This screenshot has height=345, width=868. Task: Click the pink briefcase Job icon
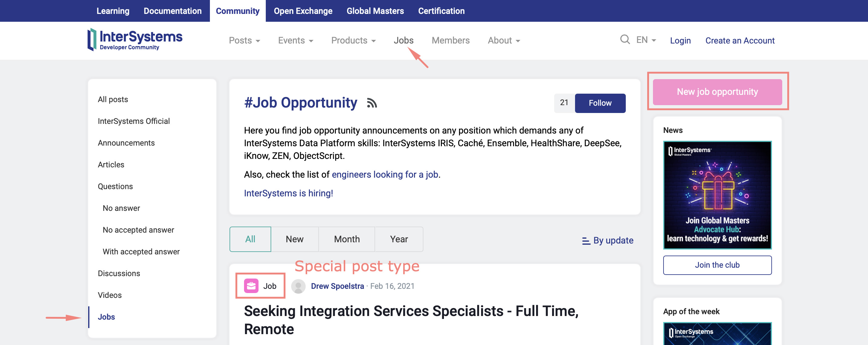click(x=251, y=286)
